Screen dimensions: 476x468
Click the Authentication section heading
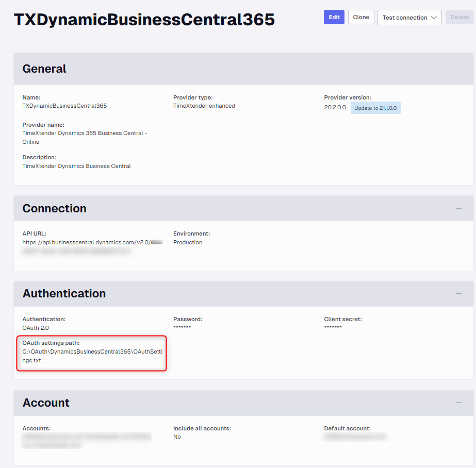pyautogui.click(x=64, y=293)
